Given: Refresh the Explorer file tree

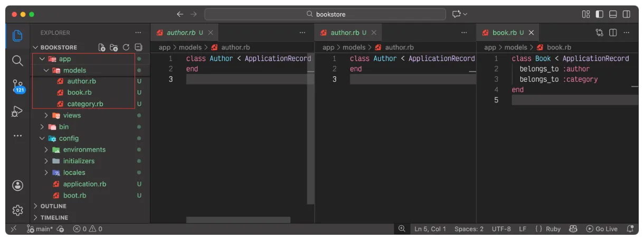Looking at the screenshot, I should tap(126, 48).
